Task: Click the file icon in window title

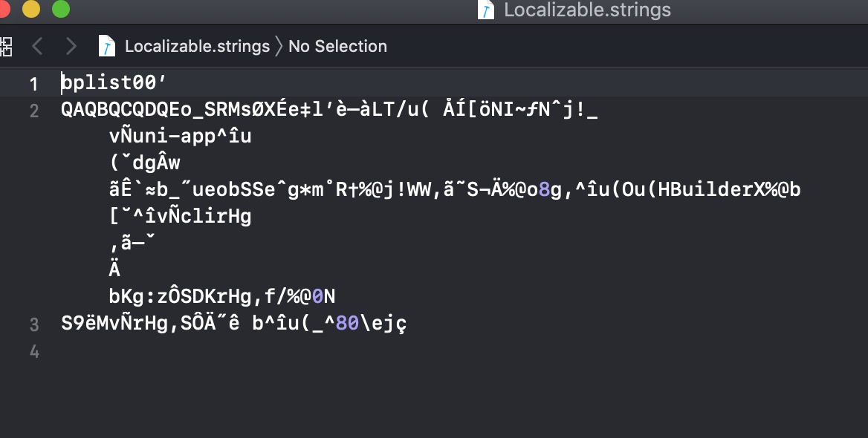Action: [486, 10]
